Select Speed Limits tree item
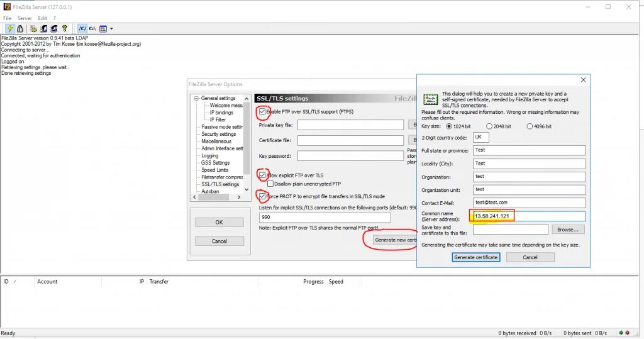Viewport: 644px width, 339px height. coord(214,170)
